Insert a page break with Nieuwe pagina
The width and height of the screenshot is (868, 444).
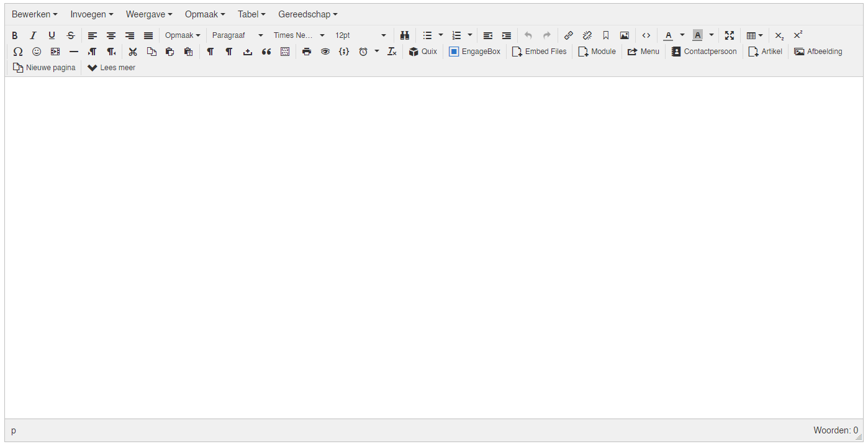(x=44, y=68)
